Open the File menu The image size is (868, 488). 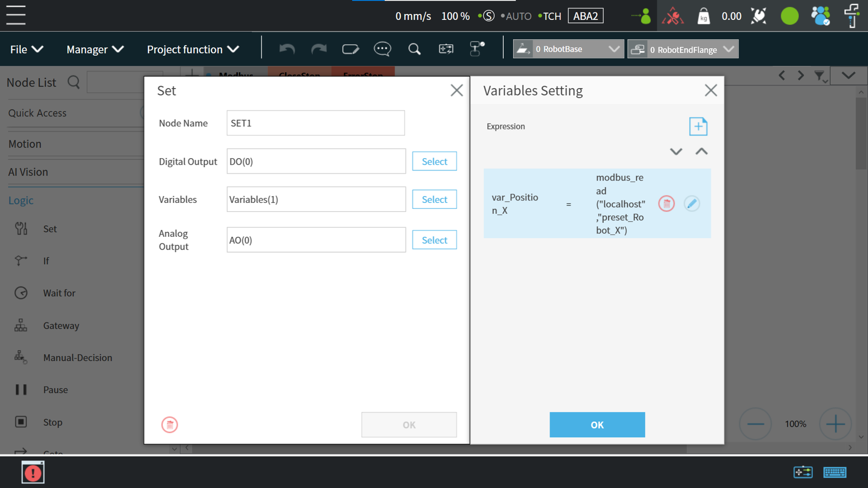point(27,49)
